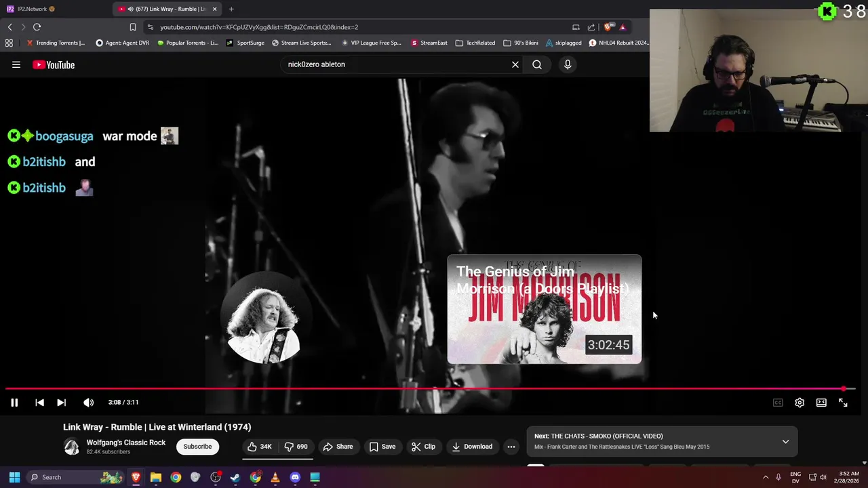
Task: Enter full screen mode
Action: (x=843, y=403)
